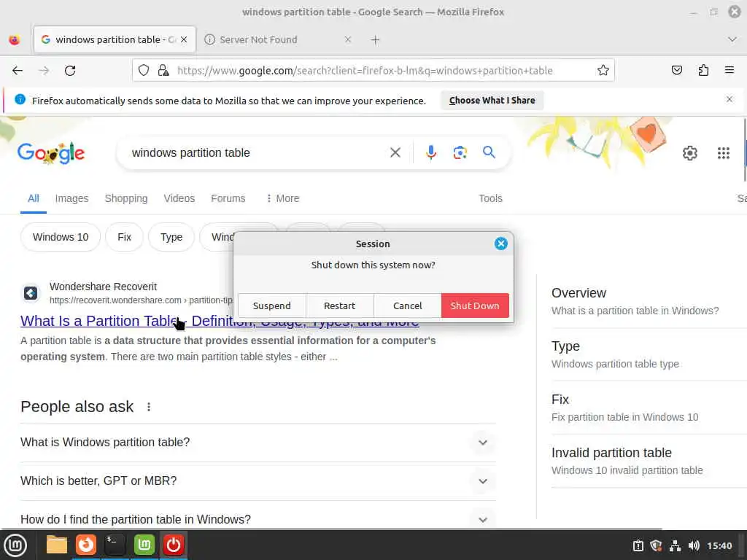Image resolution: width=747 pixels, height=560 pixels.
Task: Start voice search with microphone icon
Action: coord(430,152)
